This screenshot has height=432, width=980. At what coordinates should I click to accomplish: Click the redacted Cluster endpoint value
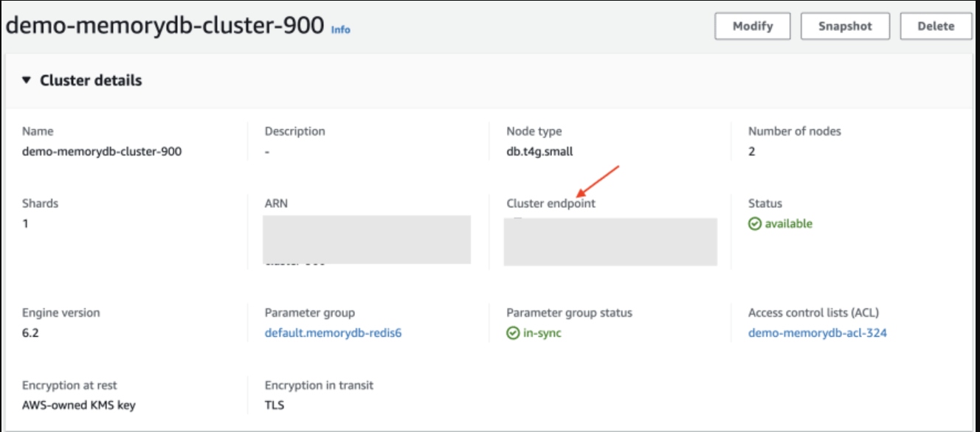[x=610, y=242]
